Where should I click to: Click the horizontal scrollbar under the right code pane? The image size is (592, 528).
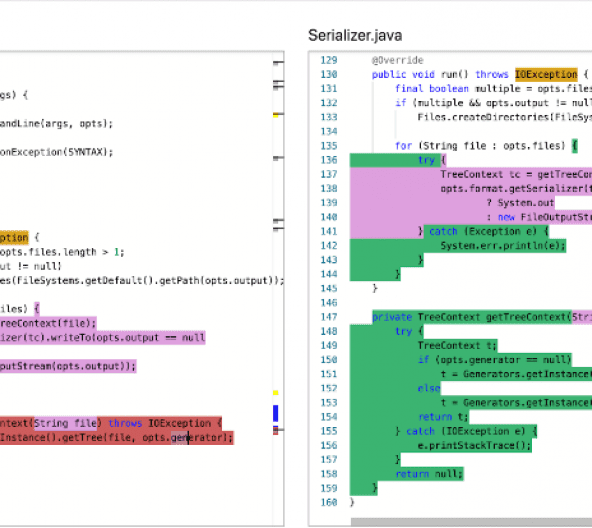click(x=471, y=522)
